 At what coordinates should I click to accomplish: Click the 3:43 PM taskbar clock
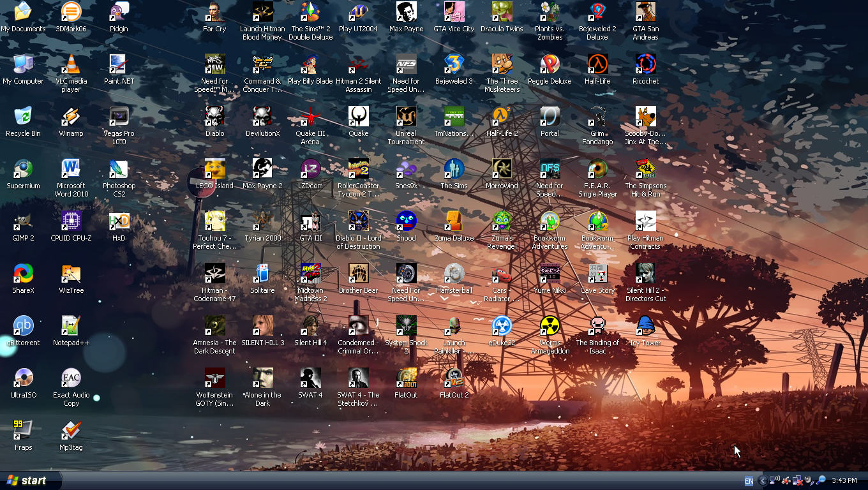[x=844, y=481]
